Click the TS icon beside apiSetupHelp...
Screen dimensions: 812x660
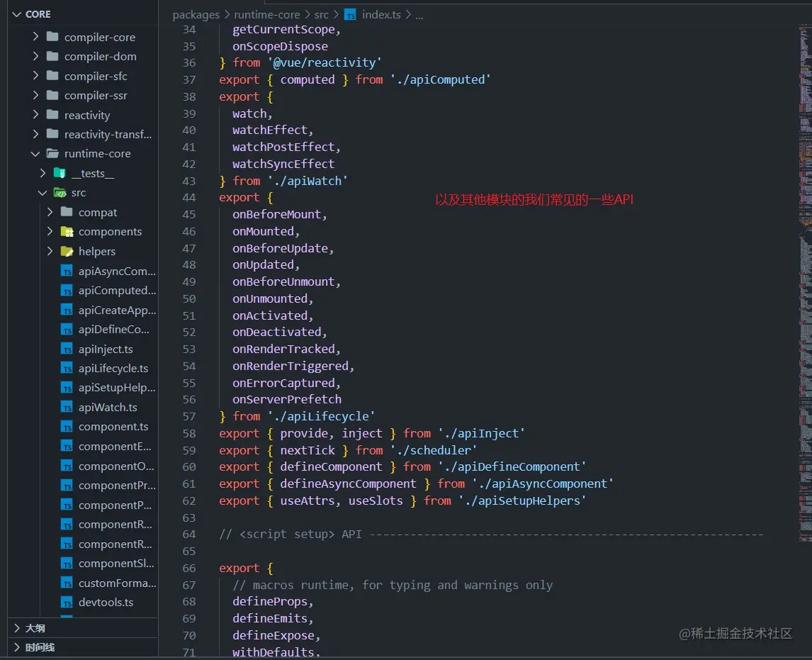(67, 388)
